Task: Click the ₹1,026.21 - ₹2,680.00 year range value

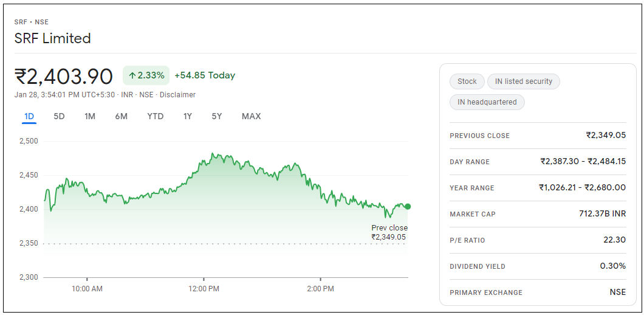Action: (x=583, y=187)
